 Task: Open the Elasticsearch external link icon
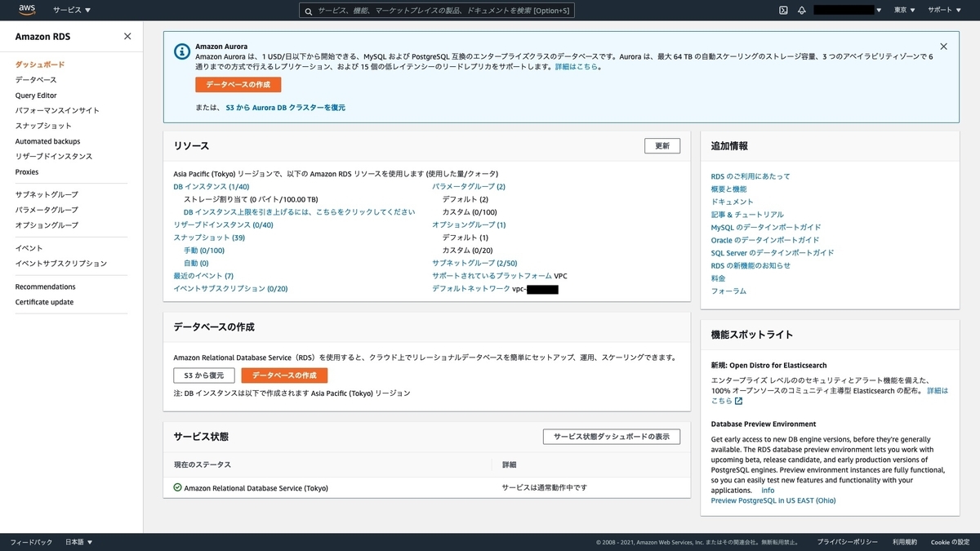pos(737,400)
